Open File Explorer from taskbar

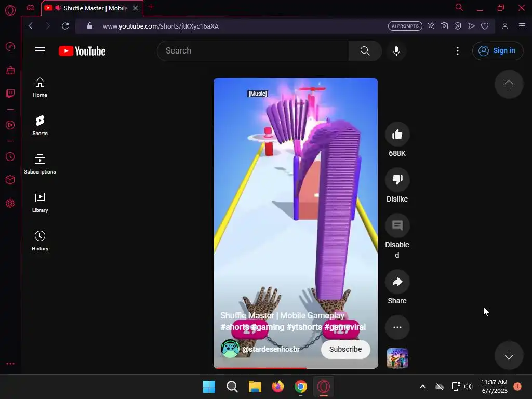[x=255, y=387]
